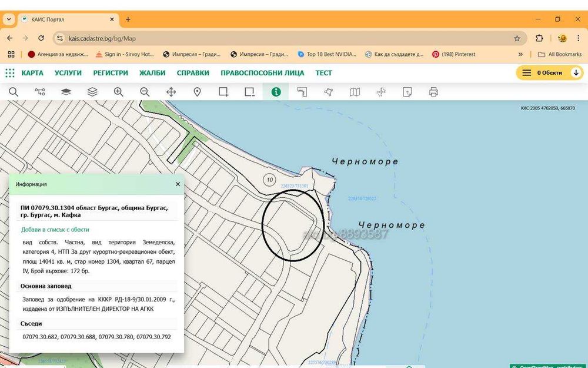Image resolution: width=588 pixels, height=368 pixels.
Task: Click the printer icon to print map
Action: click(434, 92)
